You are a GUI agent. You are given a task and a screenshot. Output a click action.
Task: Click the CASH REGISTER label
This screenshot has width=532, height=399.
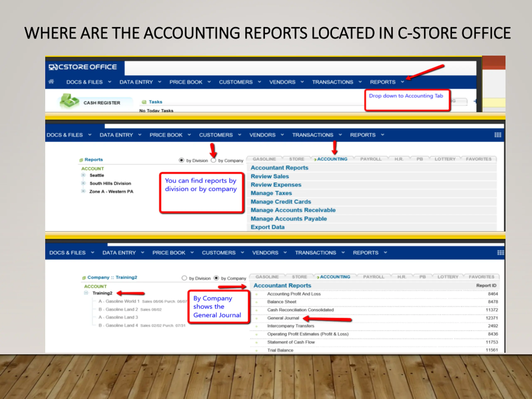(102, 103)
